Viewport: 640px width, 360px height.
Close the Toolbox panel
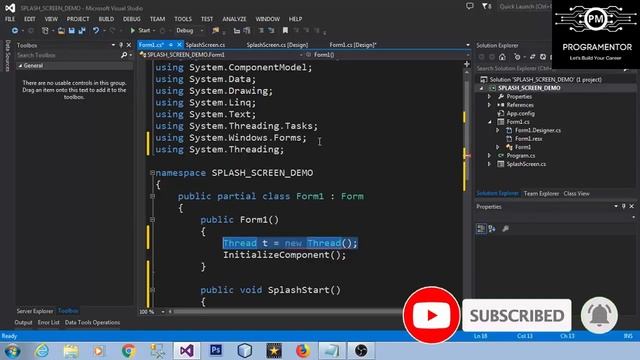(x=129, y=45)
